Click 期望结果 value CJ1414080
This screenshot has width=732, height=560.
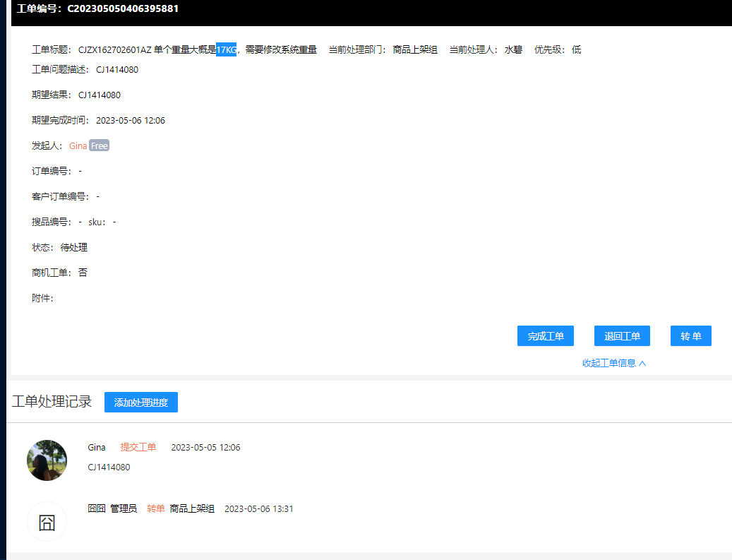point(100,95)
